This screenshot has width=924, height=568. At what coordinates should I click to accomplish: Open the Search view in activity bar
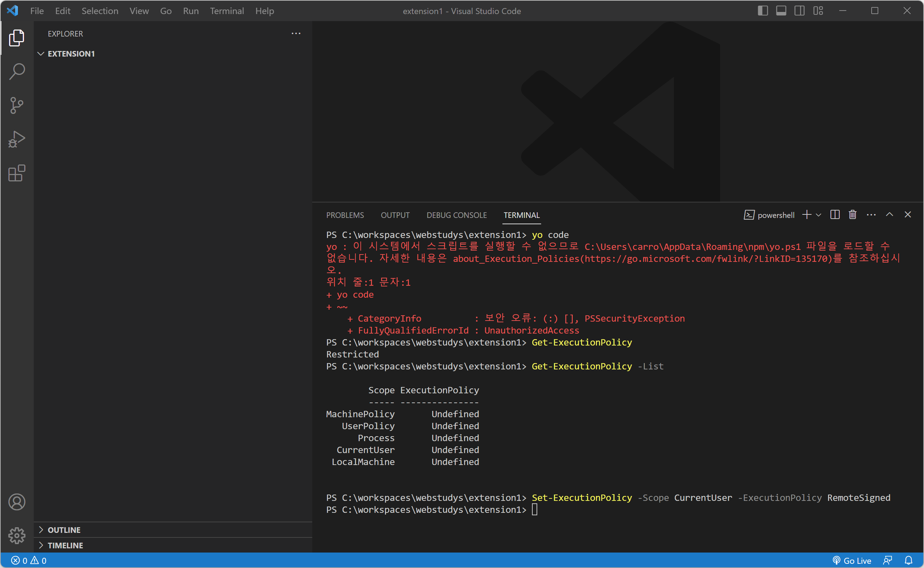coord(17,71)
